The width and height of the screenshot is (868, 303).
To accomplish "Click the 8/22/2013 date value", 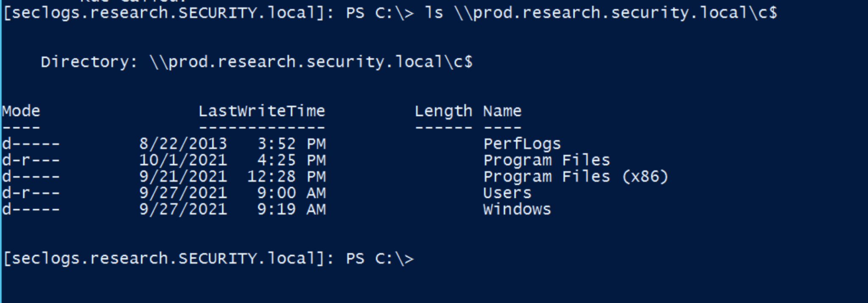I will click(x=183, y=144).
